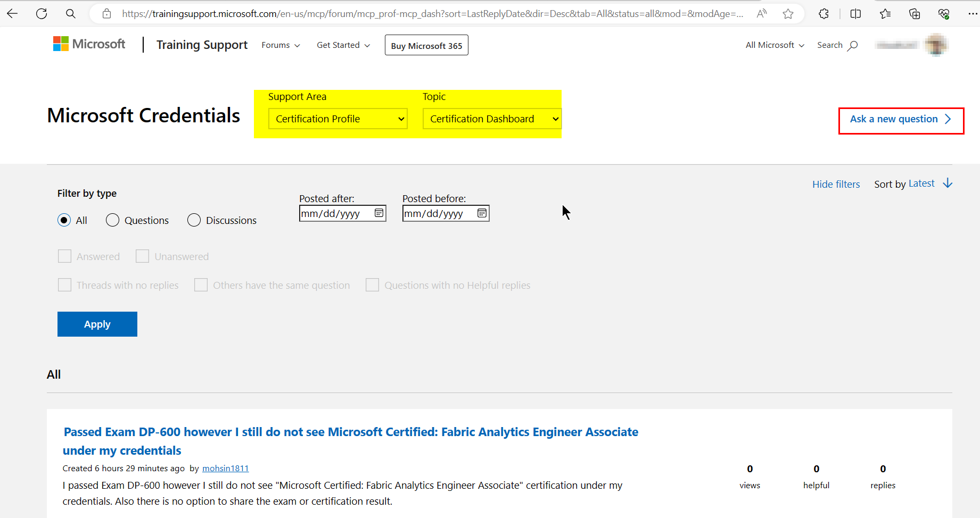Open account profile picture
This screenshot has width=980, height=518.
[936, 45]
